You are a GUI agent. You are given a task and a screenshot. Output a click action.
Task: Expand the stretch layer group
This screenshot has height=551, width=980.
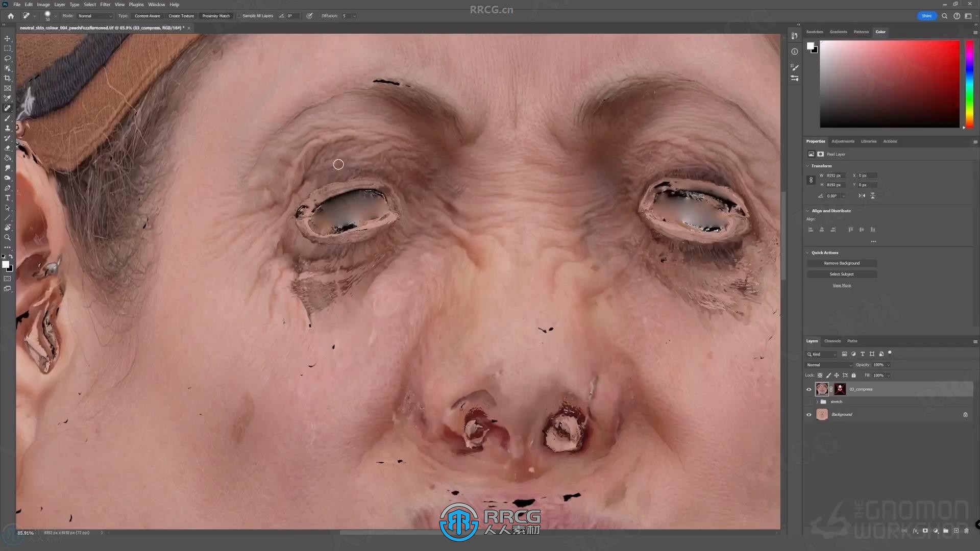tap(817, 402)
